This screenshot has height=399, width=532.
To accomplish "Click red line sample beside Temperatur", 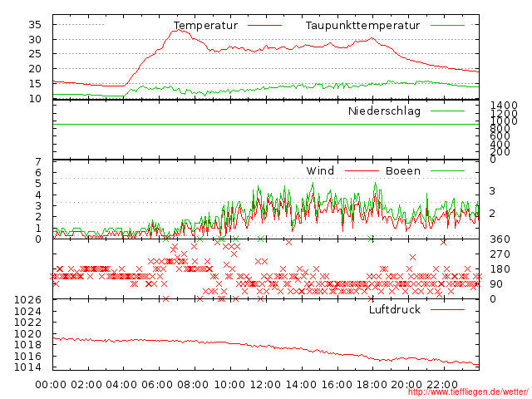I will tap(264, 26).
